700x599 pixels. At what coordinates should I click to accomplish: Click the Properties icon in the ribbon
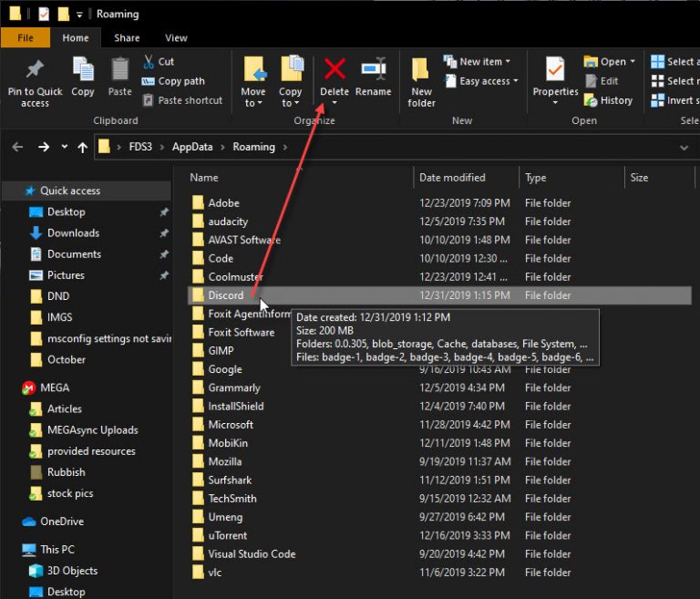click(x=555, y=70)
